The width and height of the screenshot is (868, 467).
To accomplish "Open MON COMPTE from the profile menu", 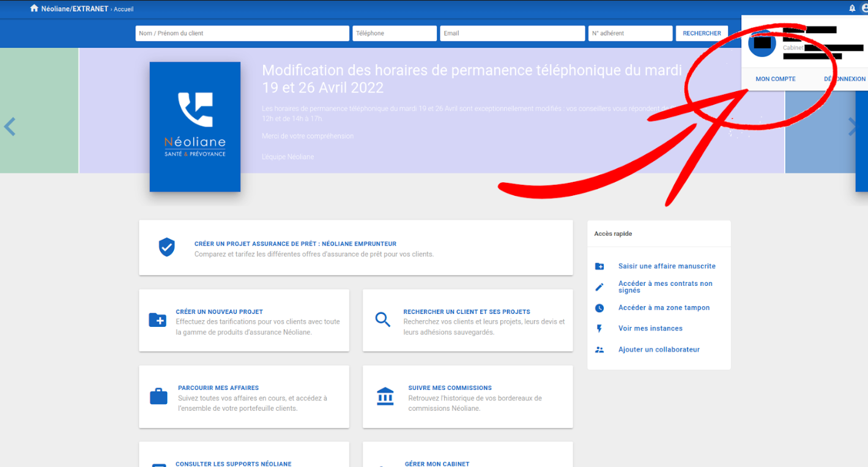I will click(x=775, y=79).
